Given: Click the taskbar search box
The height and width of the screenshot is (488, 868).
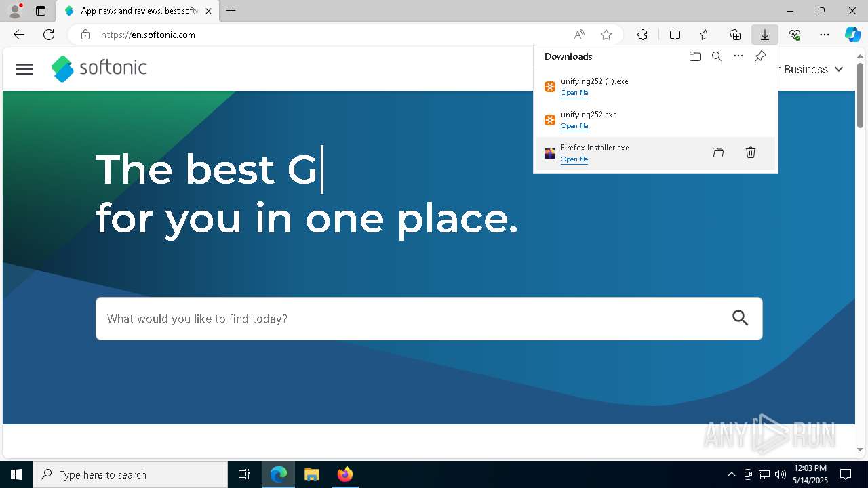Looking at the screenshot, I should pyautogui.click(x=130, y=474).
